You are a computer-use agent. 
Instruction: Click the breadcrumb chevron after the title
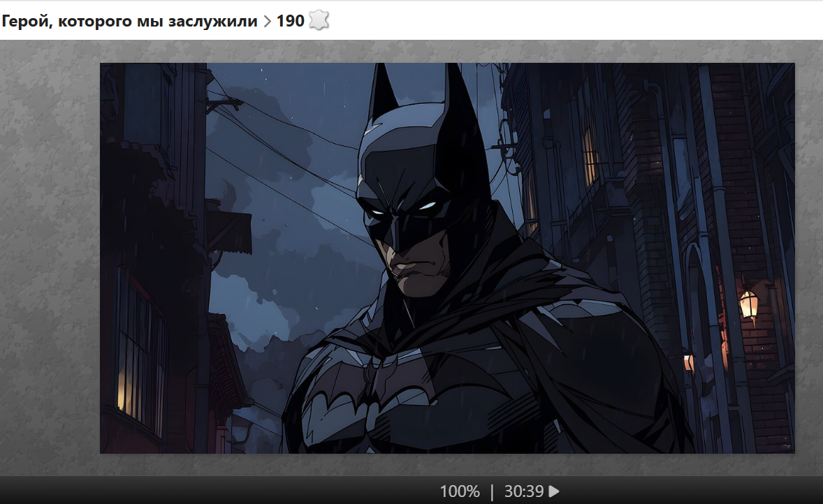(267, 22)
